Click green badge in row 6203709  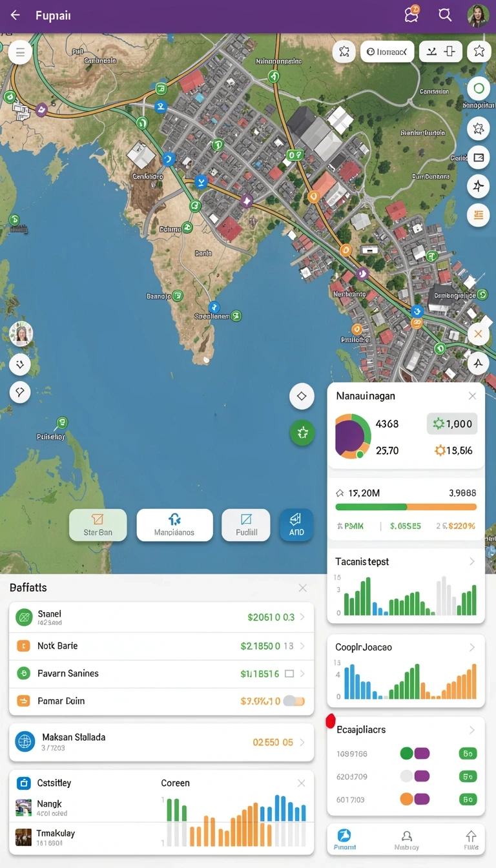click(x=468, y=776)
